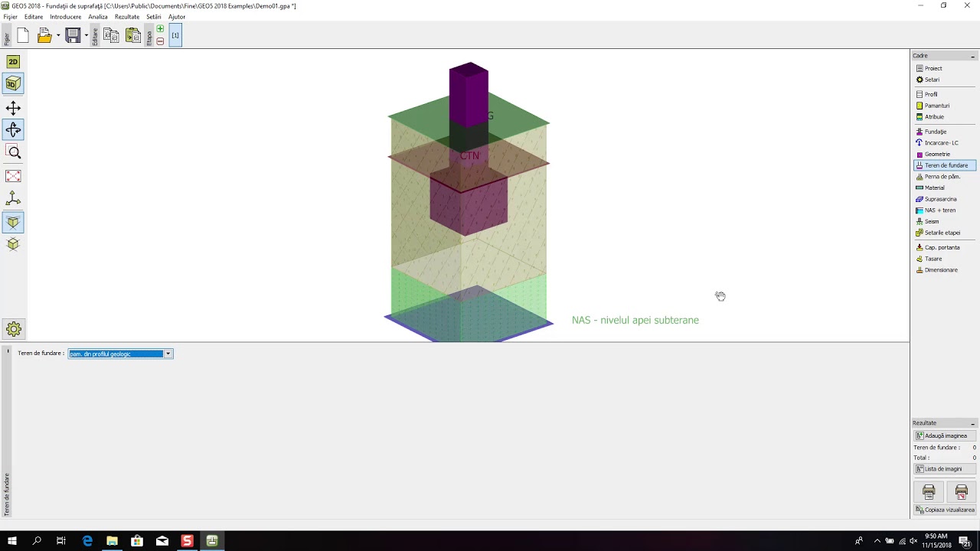This screenshot has height=551, width=980.
Task: Open the Setarile etapei frame
Action: tap(945, 233)
